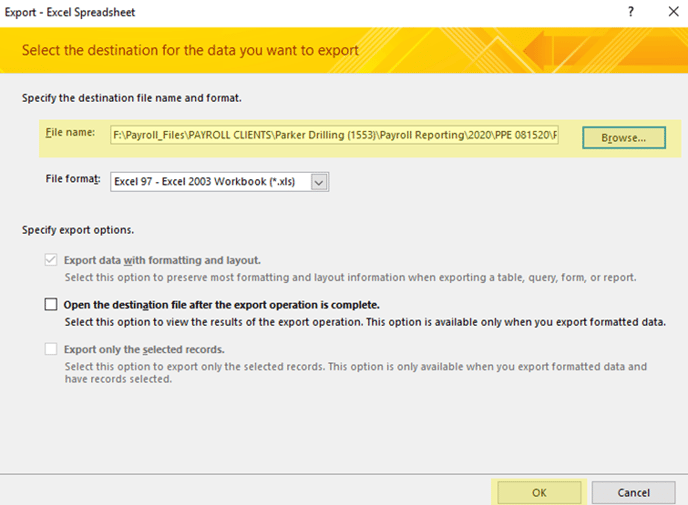
Task: Click the "Export only the selected records" label
Action: coord(144,349)
